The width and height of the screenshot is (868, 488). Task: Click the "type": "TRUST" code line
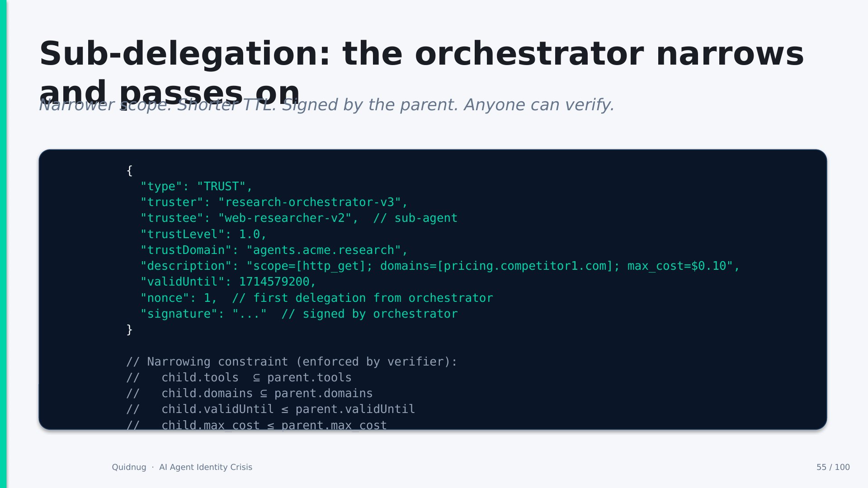click(x=196, y=187)
